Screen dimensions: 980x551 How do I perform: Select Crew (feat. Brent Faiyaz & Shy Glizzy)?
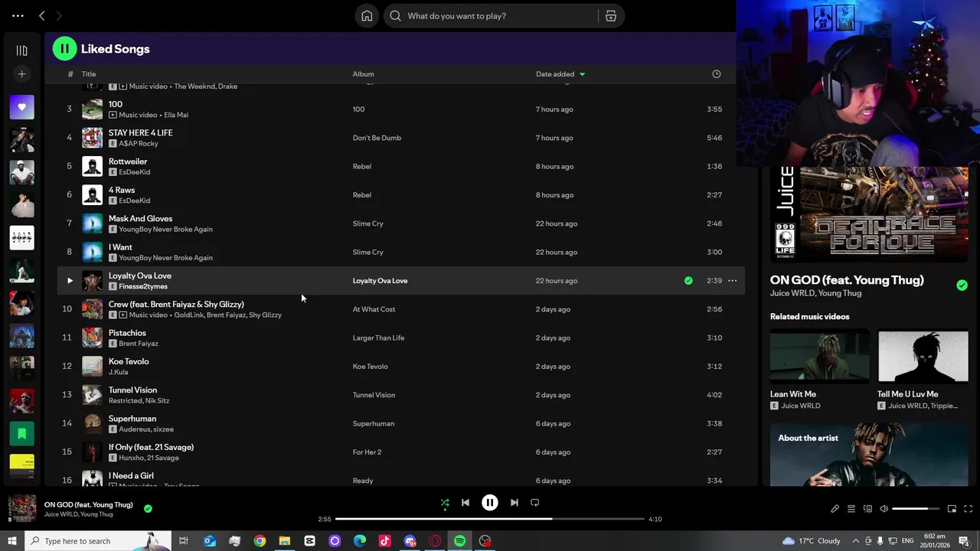(x=176, y=305)
